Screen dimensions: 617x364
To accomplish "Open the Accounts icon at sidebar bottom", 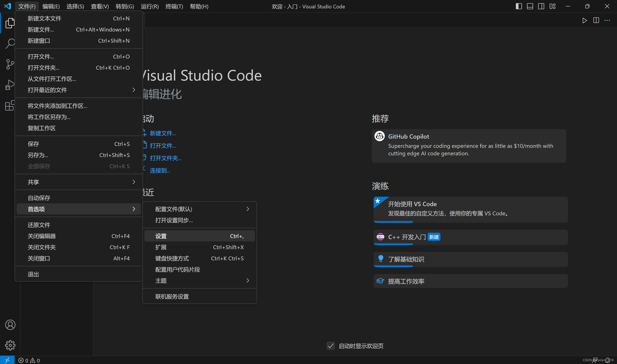I will (x=10, y=325).
